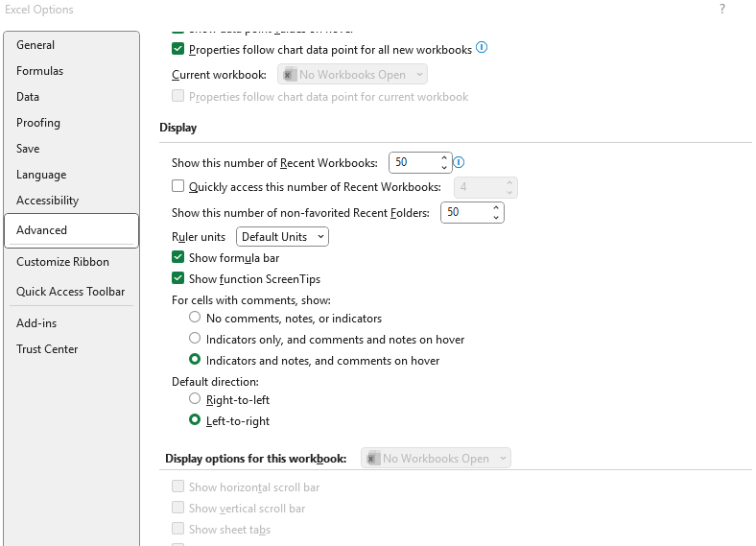The width and height of the screenshot is (756, 546).
Task: Open the Data options category
Action: (x=71, y=97)
